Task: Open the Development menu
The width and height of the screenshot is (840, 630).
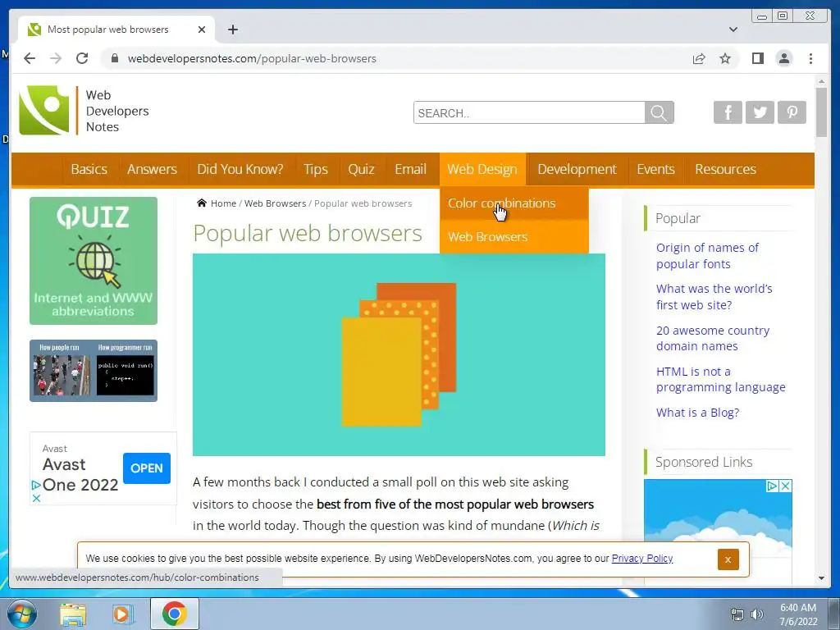Action: (x=577, y=169)
